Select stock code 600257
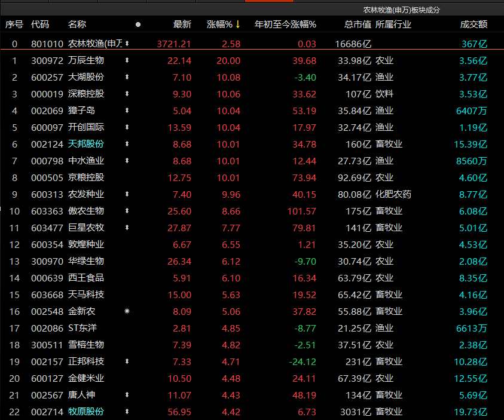 pos(47,77)
